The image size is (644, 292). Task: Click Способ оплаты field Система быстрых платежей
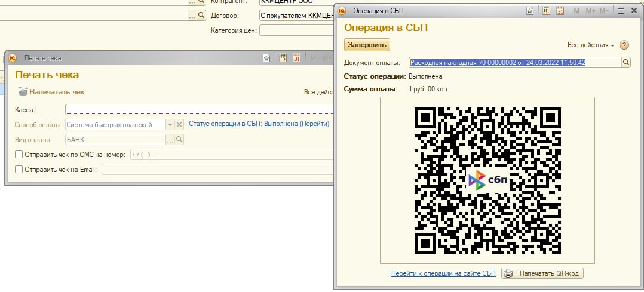[x=115, y=124]
